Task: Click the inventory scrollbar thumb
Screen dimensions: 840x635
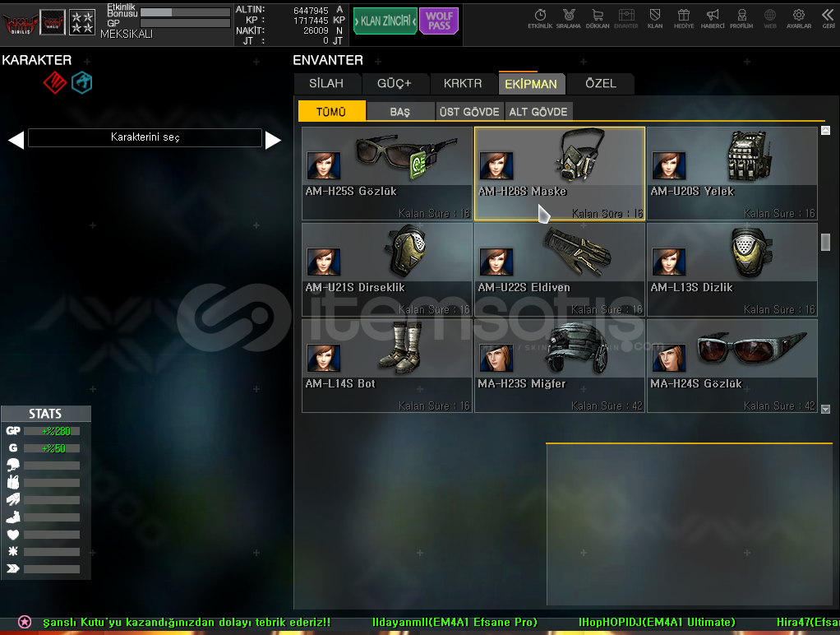Action: [x=825, y=242]
